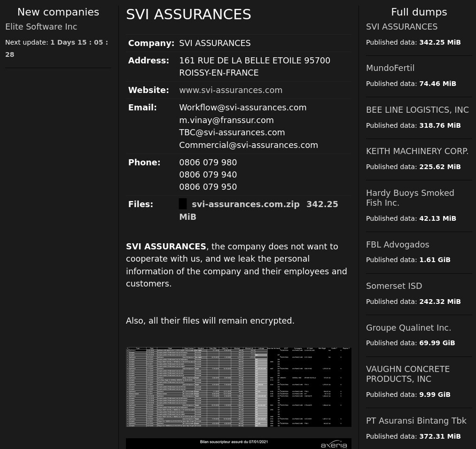476x449 pixels.
Task: Click the company name value SVI ASSURANCES
Action: click(215, 43)
